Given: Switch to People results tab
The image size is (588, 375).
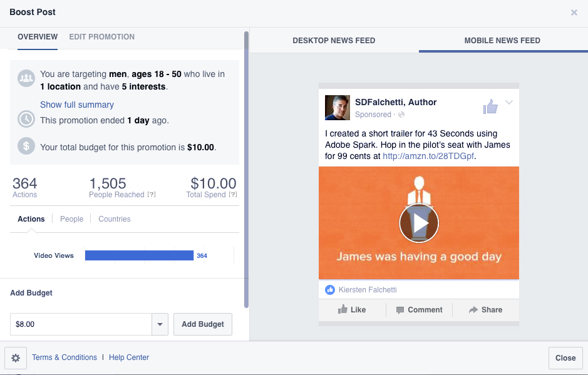Looking at the screenshot, I should (71, 219).
